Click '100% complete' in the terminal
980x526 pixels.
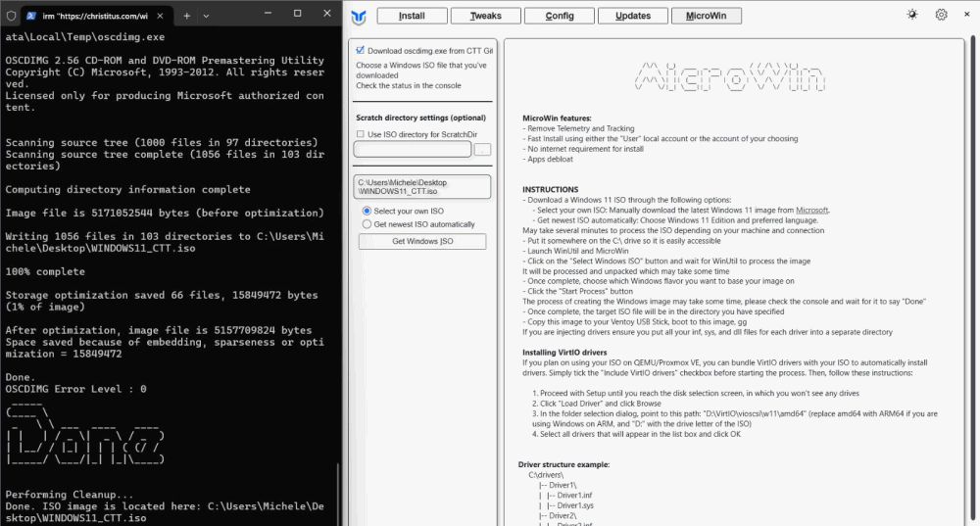(47, 271)
